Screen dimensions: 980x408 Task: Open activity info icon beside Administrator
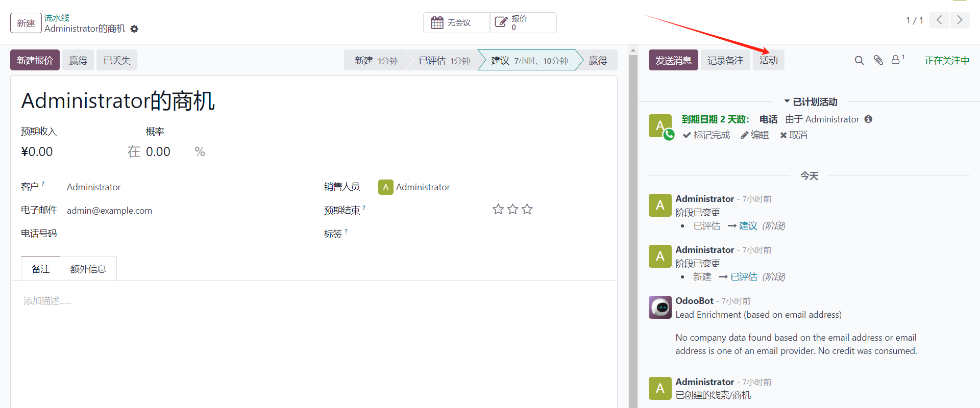(868, 119)
